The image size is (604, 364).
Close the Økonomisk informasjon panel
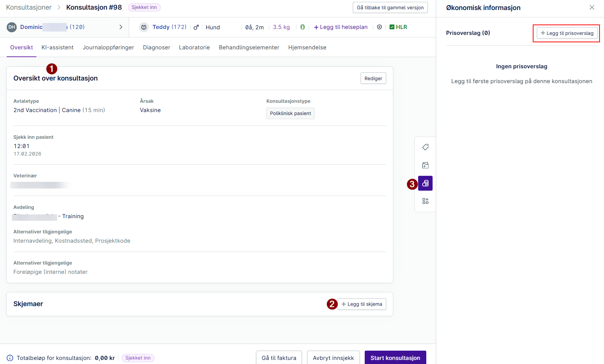pyautogui.click(x=592, y=7)
